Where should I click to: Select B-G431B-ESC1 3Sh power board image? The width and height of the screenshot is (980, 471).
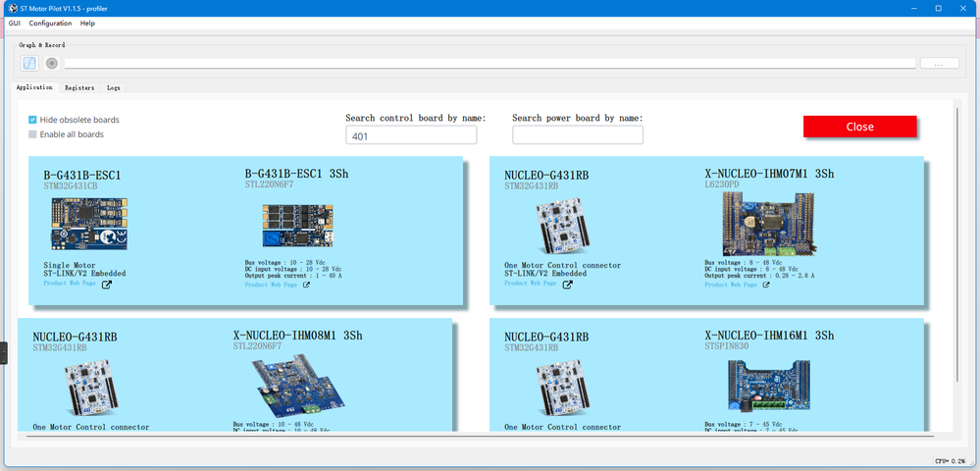click(x=297, y=226)
